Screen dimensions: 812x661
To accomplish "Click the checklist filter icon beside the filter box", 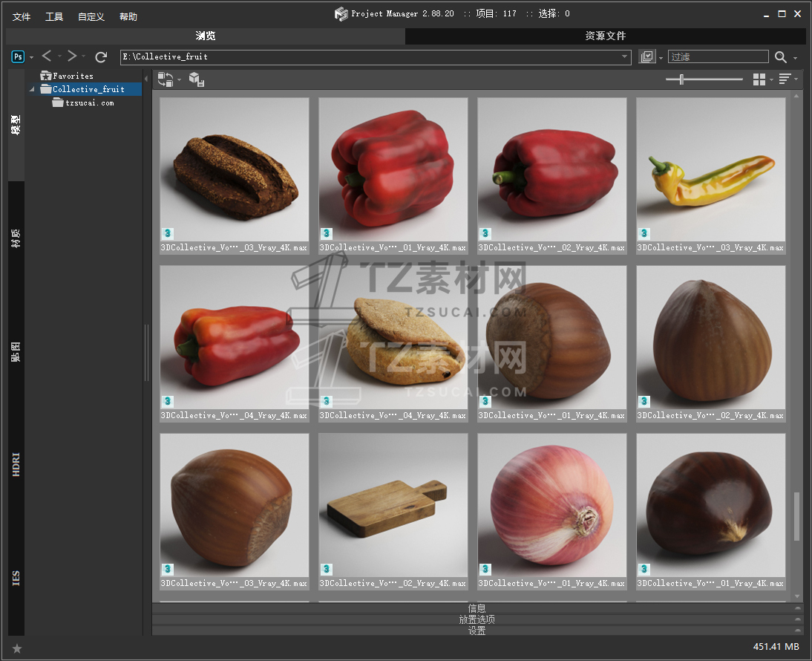I will pyautogui.click(x=646, y=57).
